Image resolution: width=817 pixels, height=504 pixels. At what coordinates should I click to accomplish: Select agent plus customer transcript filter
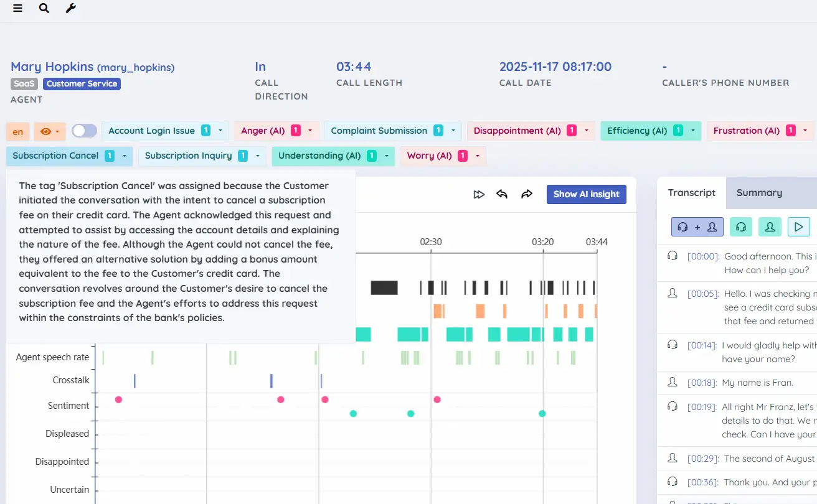pyautogui.click(x=697, y=227)
